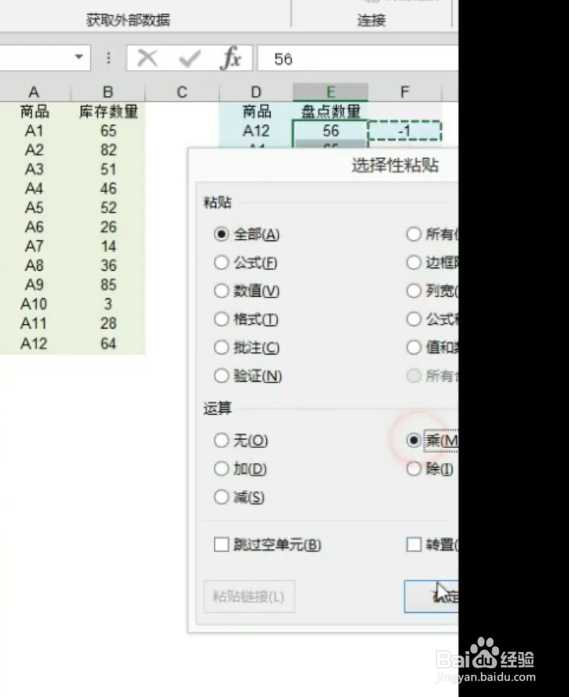Select the 乘(M) multiply operation

432,441
